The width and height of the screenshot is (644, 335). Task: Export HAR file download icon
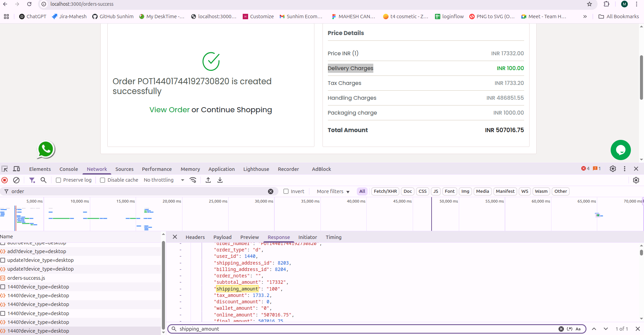[x=220, y=180]
